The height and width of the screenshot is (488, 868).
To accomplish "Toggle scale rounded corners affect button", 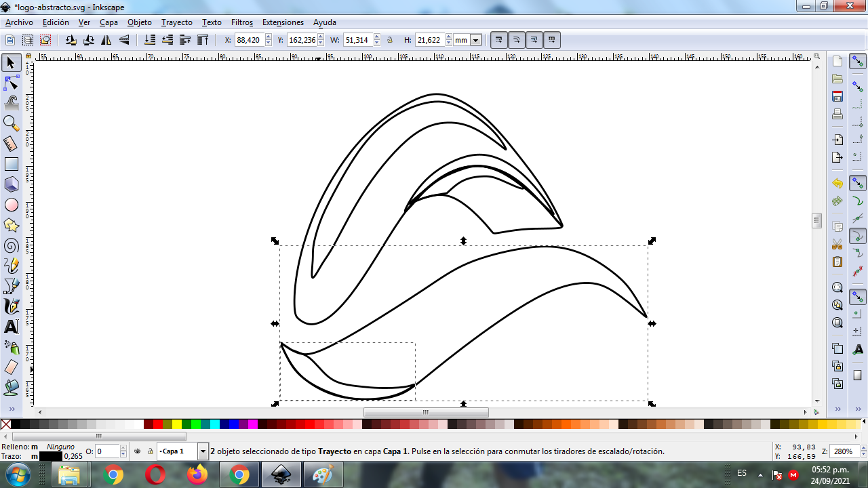I will [517, 40].
